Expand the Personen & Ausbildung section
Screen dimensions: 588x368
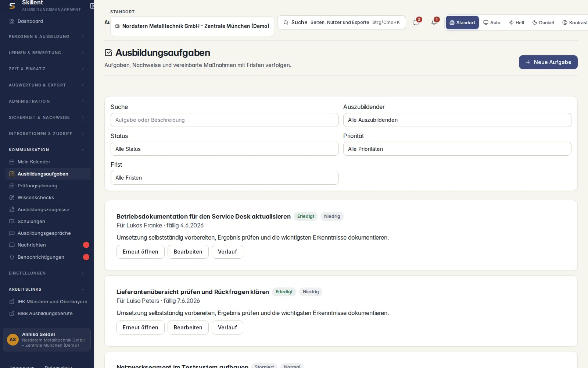(x=47, y=36)
